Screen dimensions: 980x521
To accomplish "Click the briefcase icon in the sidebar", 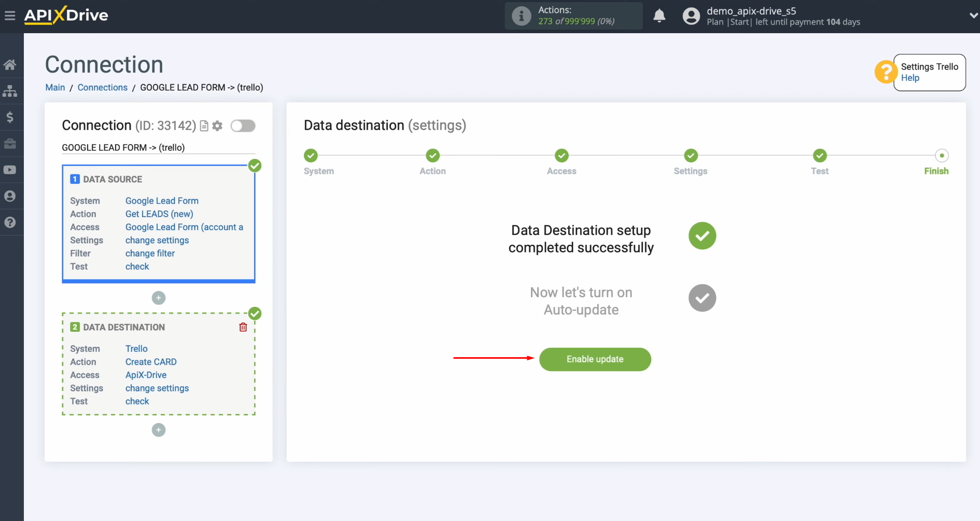I will [x=10, y=144].
